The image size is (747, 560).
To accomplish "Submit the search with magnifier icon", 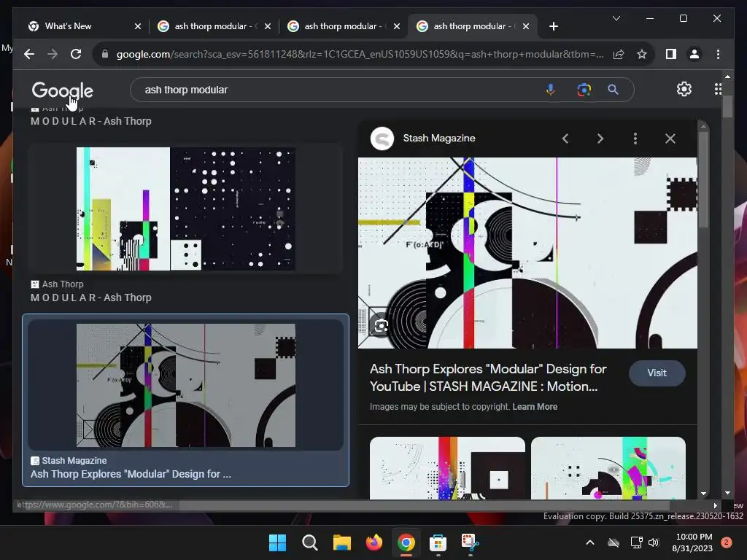I will (x=613, y=90).
